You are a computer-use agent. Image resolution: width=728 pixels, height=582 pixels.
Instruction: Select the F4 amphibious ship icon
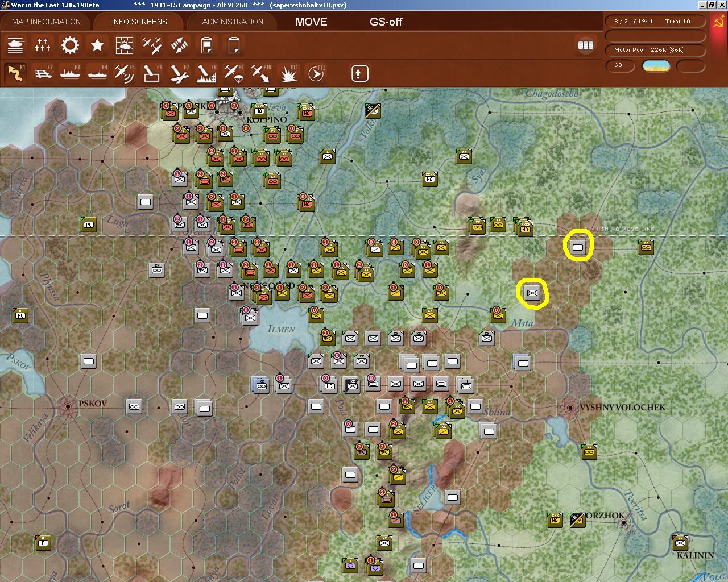97,73
